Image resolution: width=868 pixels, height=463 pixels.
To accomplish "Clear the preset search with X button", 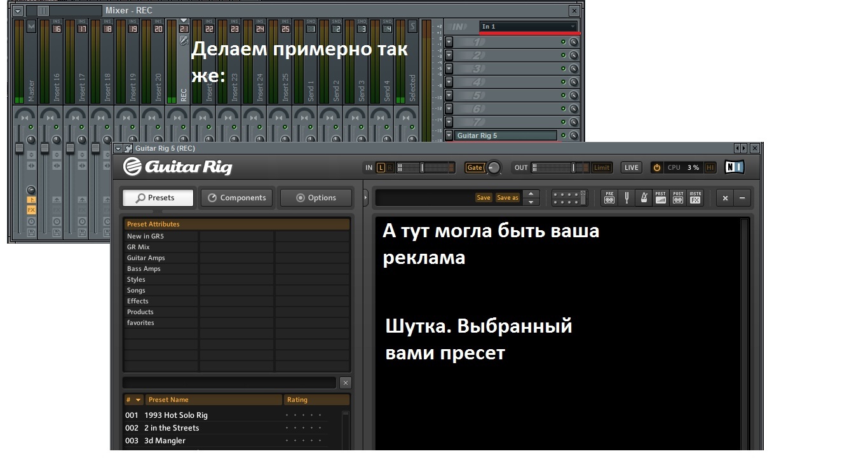I will pos(345,383).
